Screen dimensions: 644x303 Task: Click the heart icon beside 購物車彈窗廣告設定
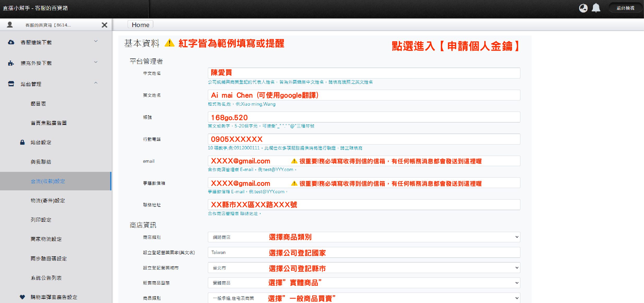coord(22,297)
